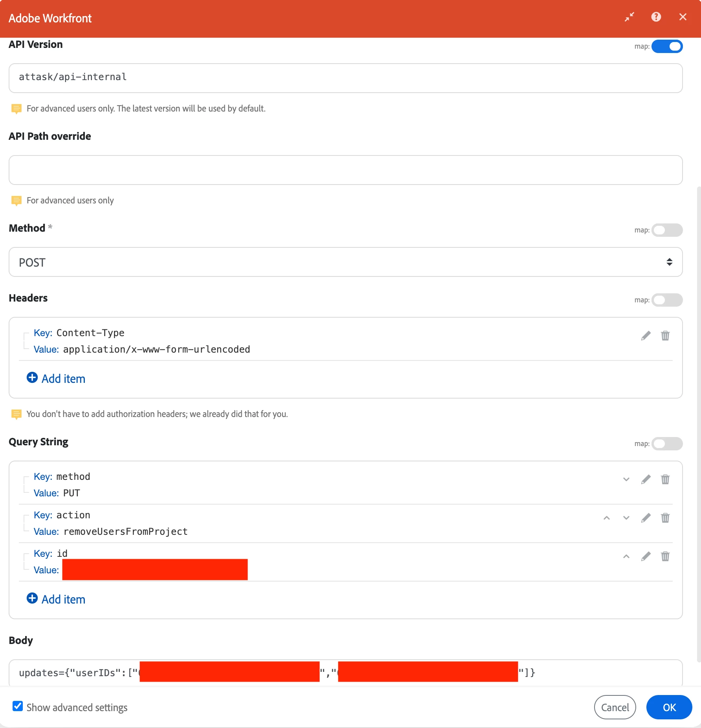Screen dimensions: 701x728
Task: Move the method item down
Action: (x=626, y=479)
